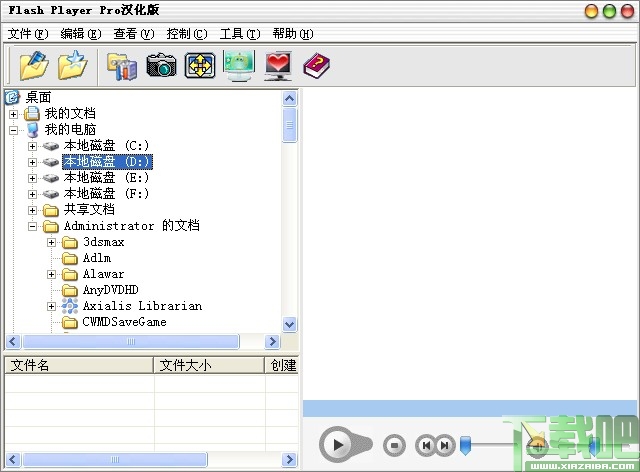Viewport: 640px width, 472px height.
Task: Expand the Alawar folder node
Action: tap(51, 274)
